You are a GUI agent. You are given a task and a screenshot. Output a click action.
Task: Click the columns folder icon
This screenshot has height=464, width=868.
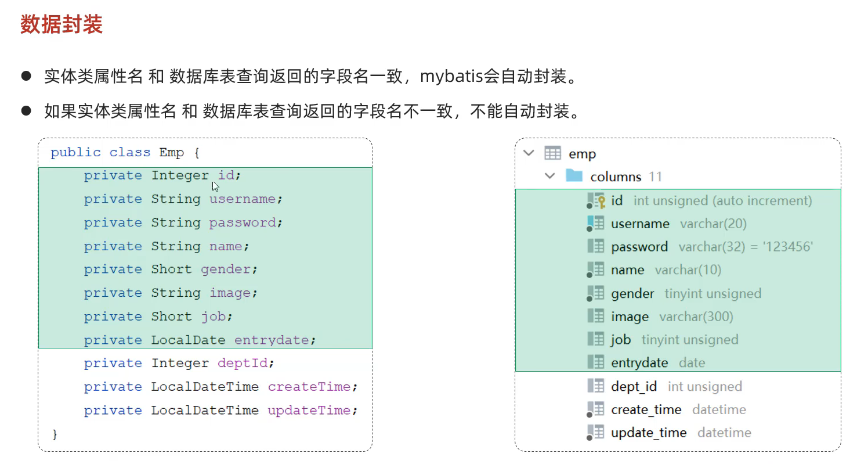pos(574,176)
